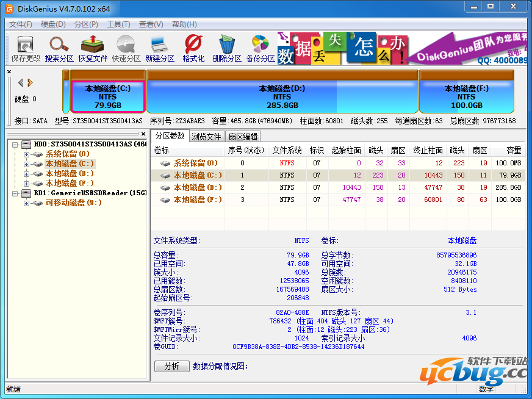Start 备份分区 (Backup Partition)
This screenshot has height=399, width=532.
pos(260,46)
